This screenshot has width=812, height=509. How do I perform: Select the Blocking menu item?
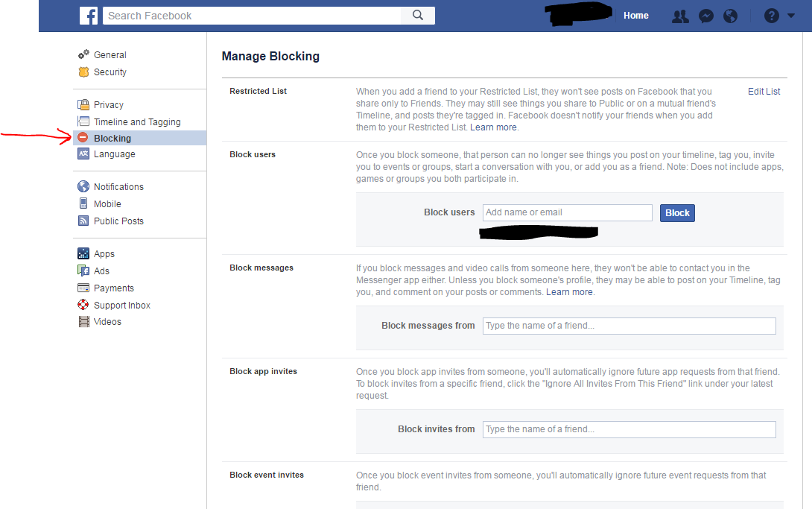tap(140, 138)
